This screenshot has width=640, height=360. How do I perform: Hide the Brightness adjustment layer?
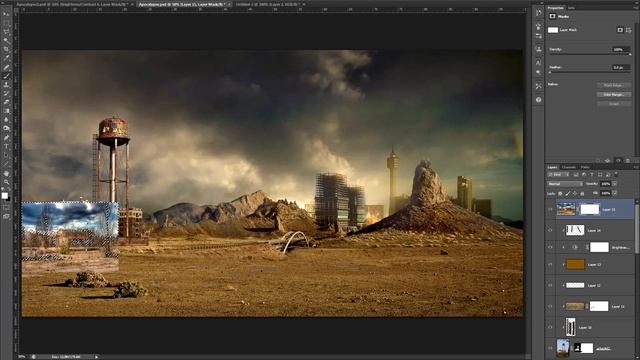point(550,247)
